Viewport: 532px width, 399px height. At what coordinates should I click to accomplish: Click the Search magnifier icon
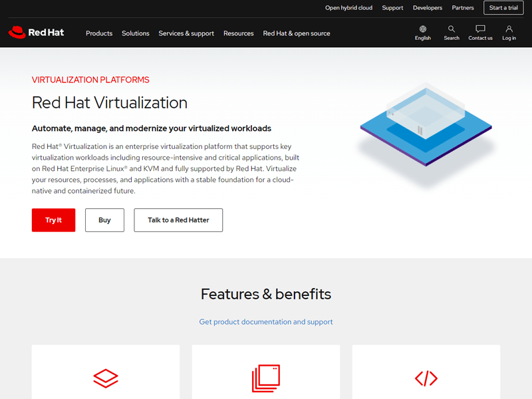[452, 30]
